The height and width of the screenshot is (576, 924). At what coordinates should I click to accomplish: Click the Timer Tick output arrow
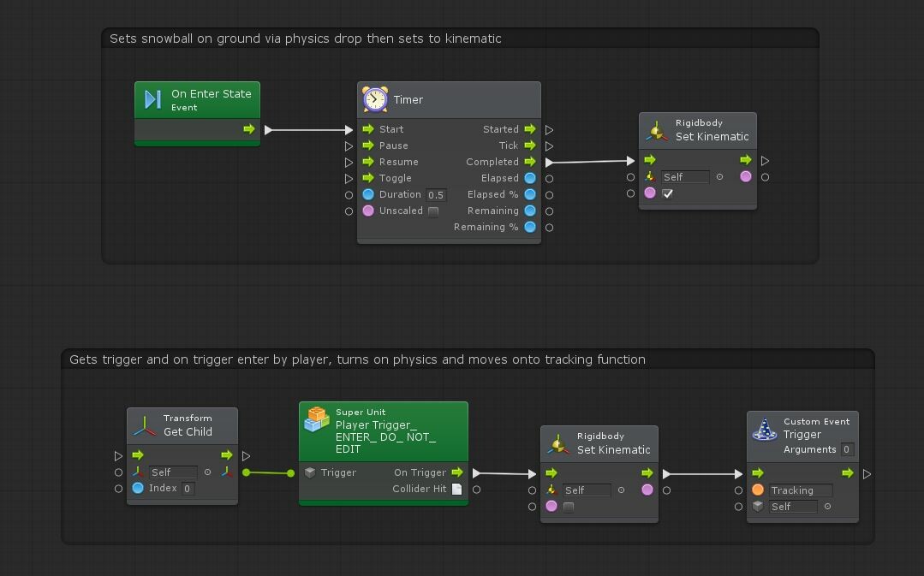[x=530, y=145]
